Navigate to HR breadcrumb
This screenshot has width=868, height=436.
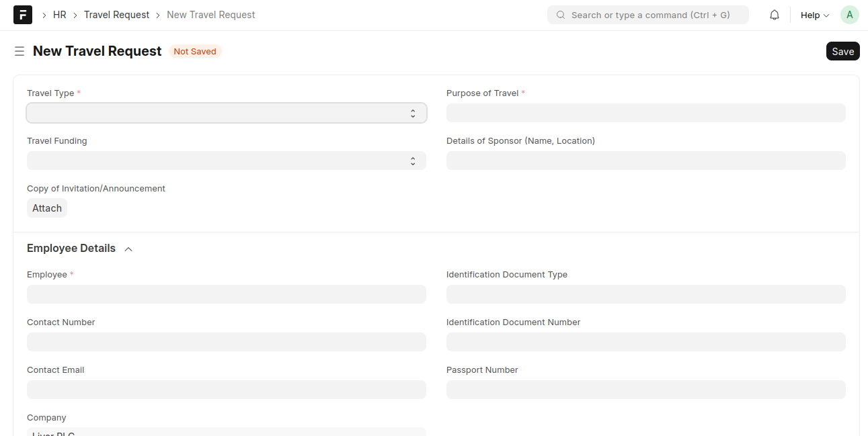click(x=60, y=15)
